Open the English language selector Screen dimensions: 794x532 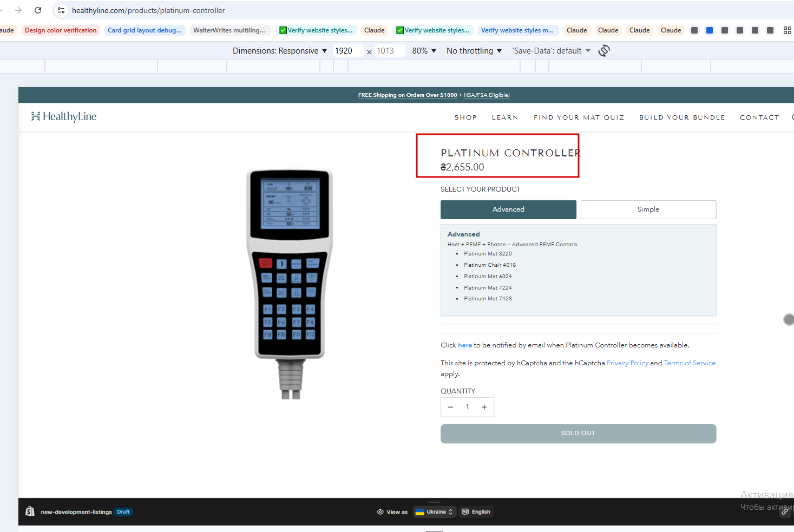pyautogui.click(x=476, y=512)
